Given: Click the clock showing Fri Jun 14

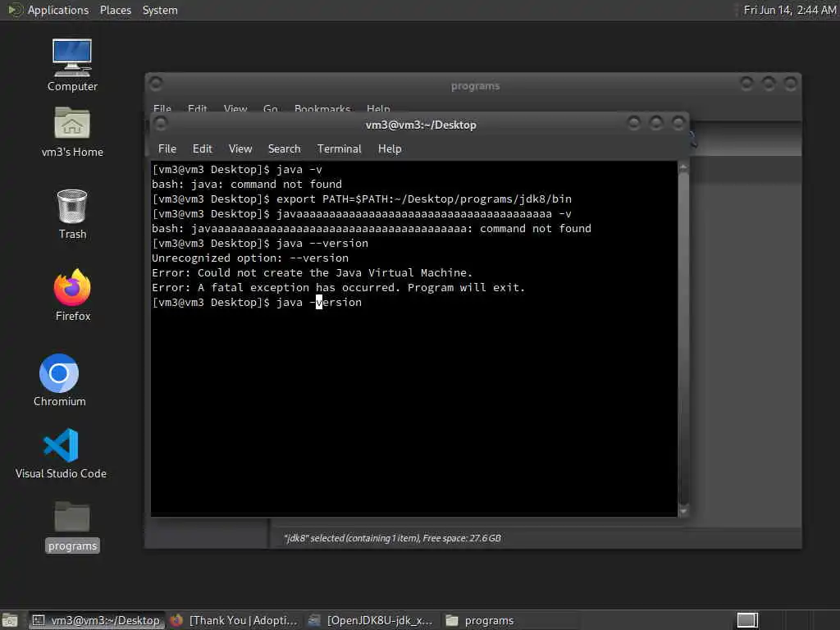Looking at the screenshot, I should (790, 10).
